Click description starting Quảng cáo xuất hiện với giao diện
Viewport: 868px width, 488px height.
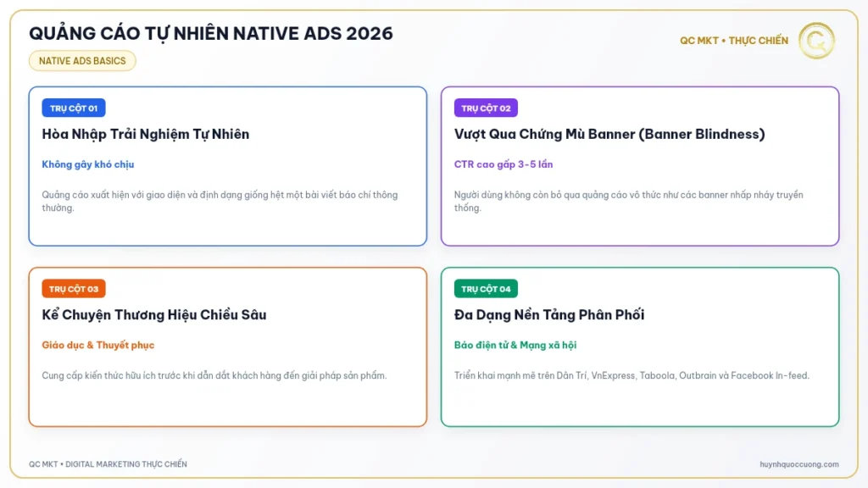(x=220, y=201)
